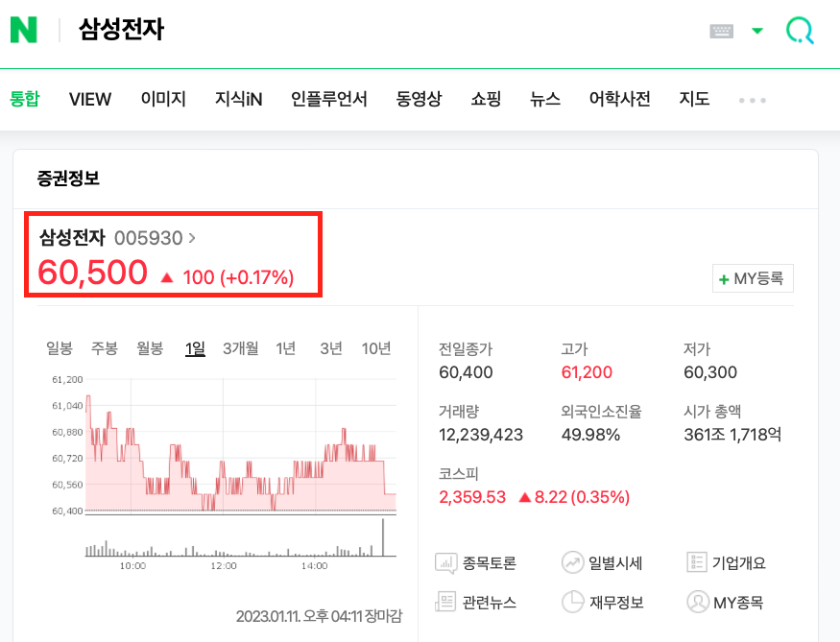This screenshot has height=642, width=840.
Task: Open the virtual keyboard icon
Action: coord(721,31)
